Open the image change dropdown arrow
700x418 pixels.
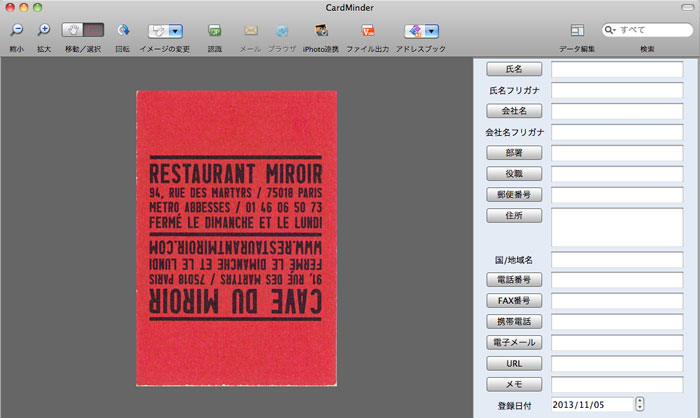pyautogui.click(x=176, y=31)
